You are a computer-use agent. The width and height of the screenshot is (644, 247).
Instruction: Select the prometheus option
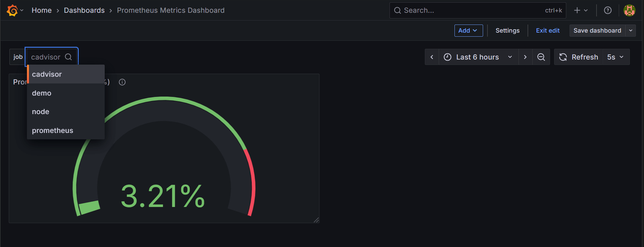tap(66, 131)
